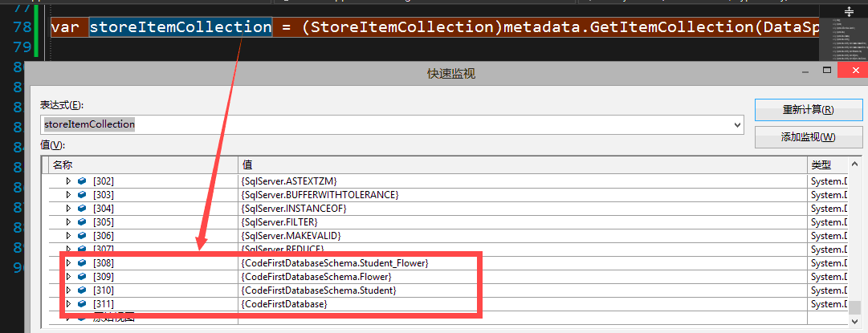This screenshot has width=868, height=333.
Task: Click the cube icon of row [306]
Action: 82,236
